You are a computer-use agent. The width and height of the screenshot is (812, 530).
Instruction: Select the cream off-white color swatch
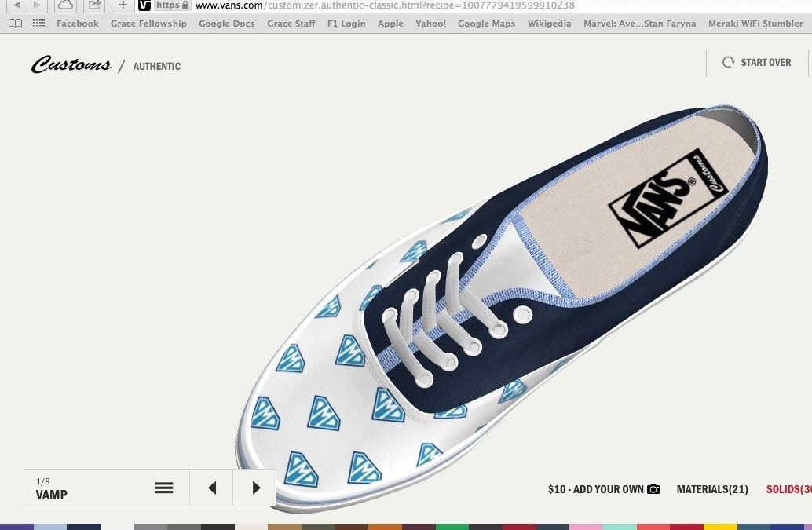pyautogui.click(x=251, y=527)
